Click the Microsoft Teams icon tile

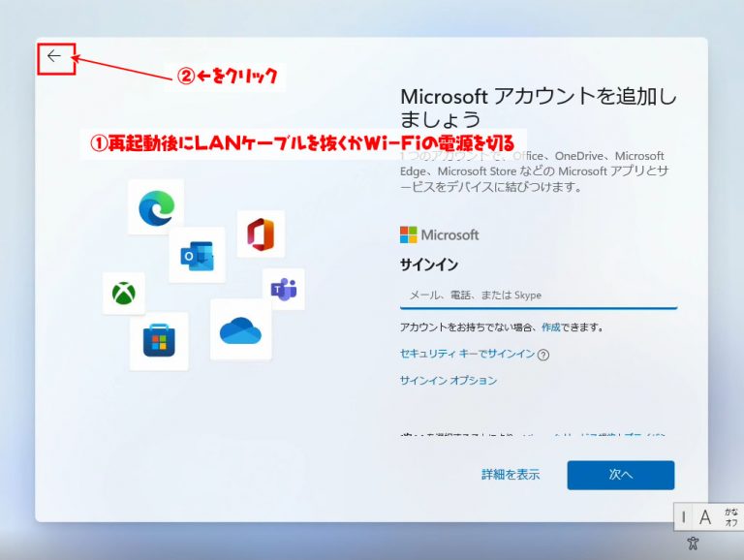[x=284, y=289]
